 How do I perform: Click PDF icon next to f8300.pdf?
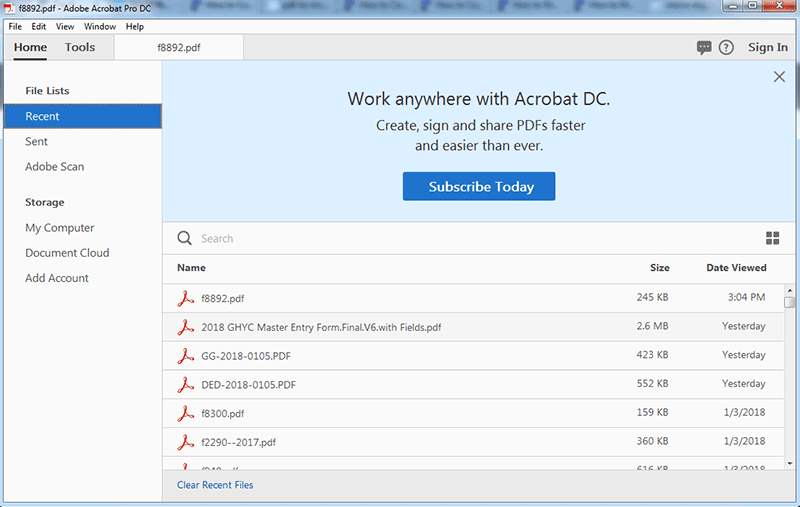click(x=186, y=413)
